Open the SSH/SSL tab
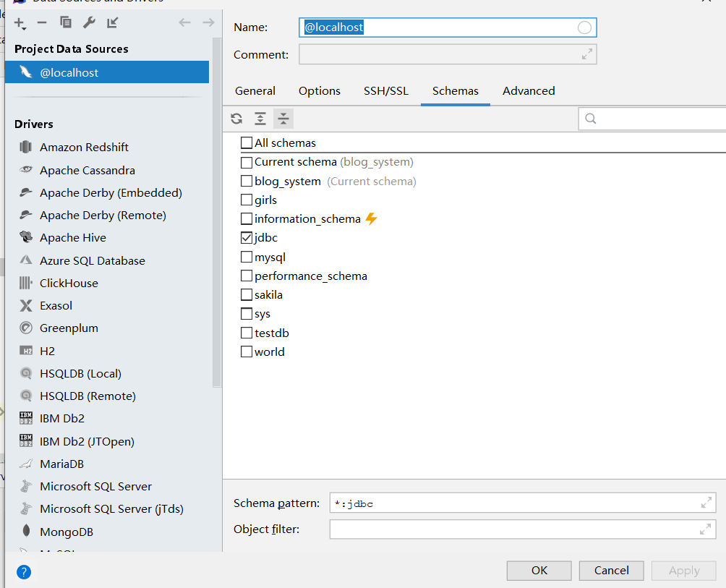This screenshot has width=726, height=588. tap(386, 90)
